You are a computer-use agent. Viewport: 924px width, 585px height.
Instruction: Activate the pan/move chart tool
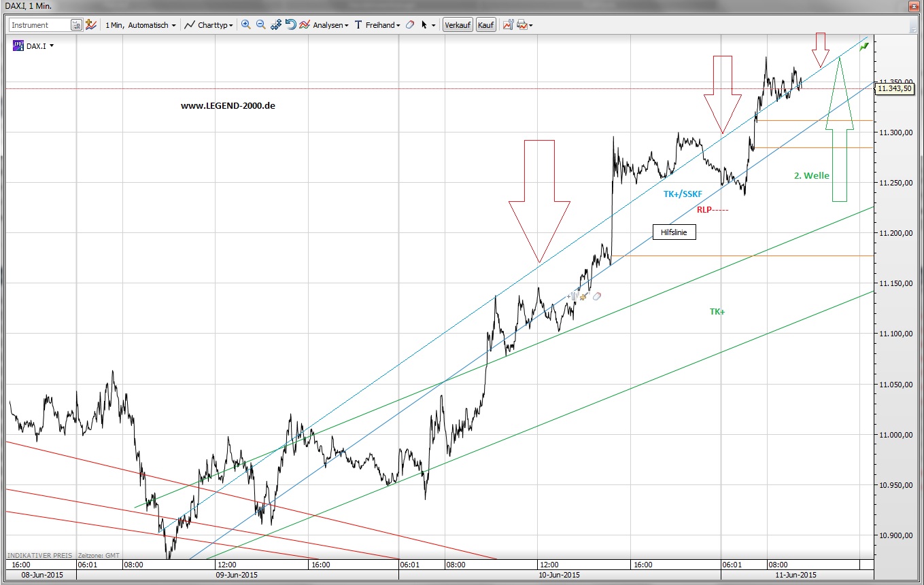276,24
